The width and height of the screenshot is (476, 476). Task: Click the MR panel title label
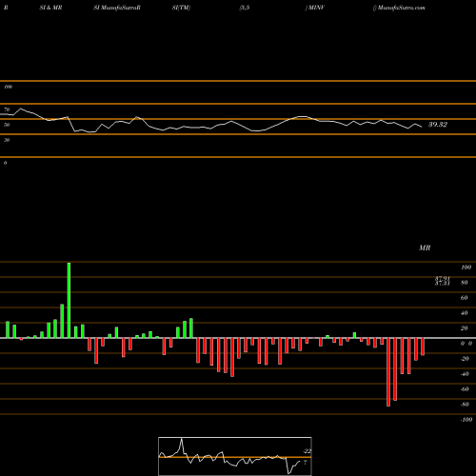pyautogui.click(x=425, y=248)
